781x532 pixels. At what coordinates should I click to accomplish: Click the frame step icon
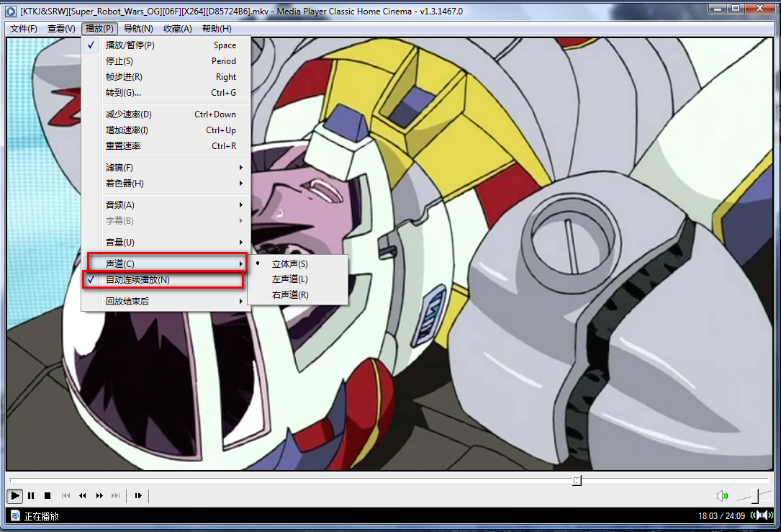click(x=138, y=495)
